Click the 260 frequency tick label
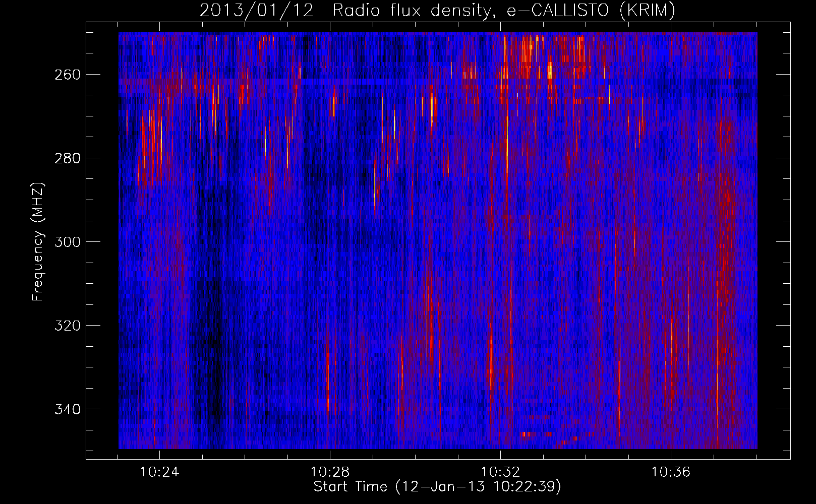 point(67,75)
